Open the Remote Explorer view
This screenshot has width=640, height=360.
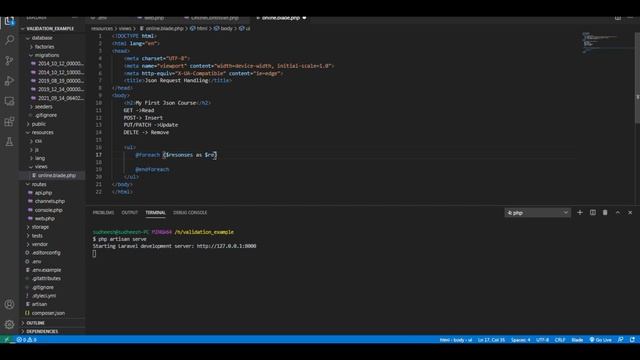pos(9,101)
